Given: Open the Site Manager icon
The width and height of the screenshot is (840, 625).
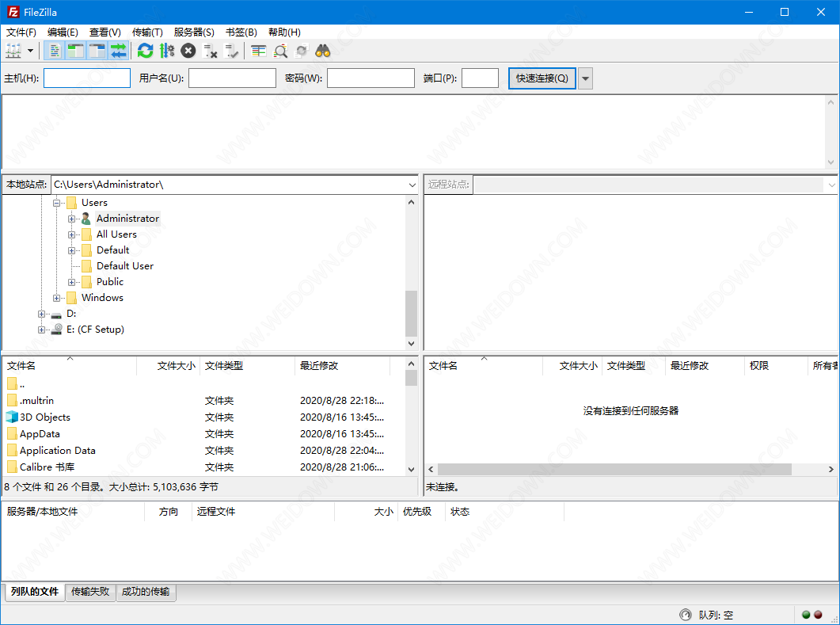Looking at the screenshot, I should 13,51.
